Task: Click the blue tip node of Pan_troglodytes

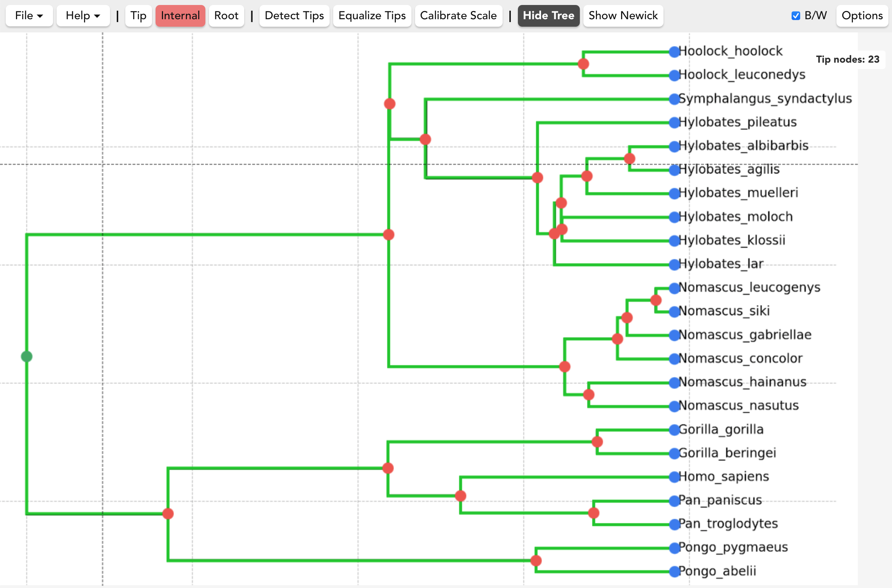Action: 675,524
